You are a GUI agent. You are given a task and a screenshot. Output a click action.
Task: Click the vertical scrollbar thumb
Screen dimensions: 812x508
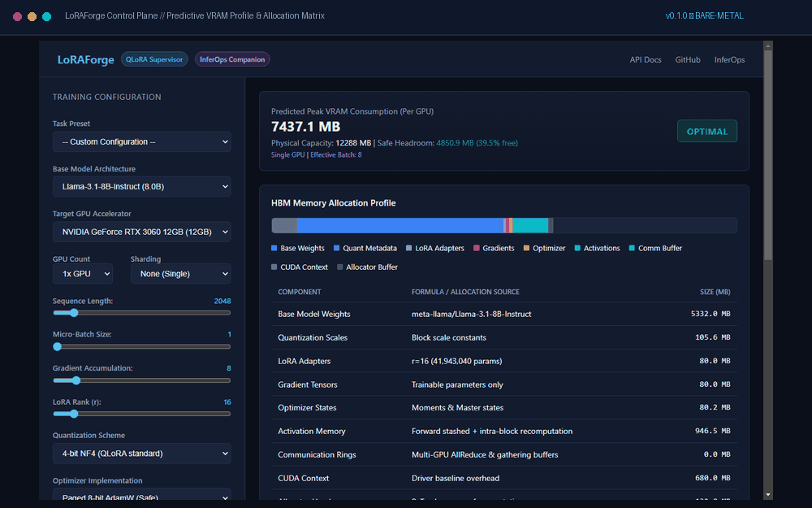coord(768,154)
